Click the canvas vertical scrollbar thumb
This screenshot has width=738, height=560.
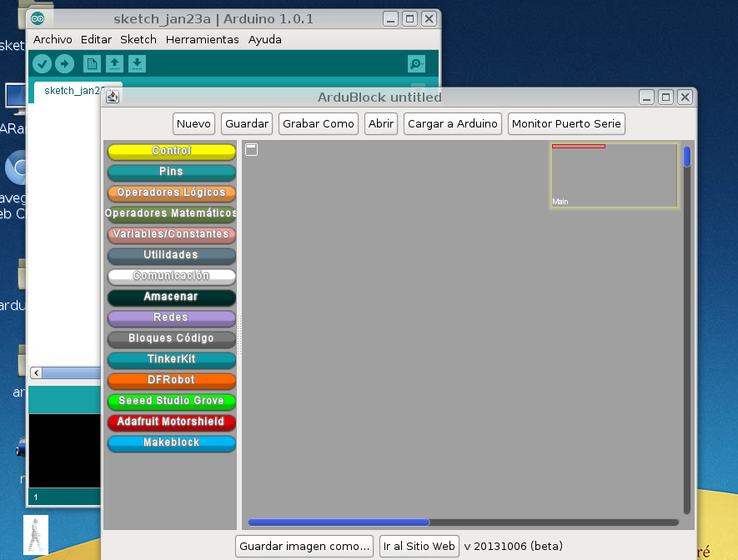pyautogui.click(x=686, y=157)
